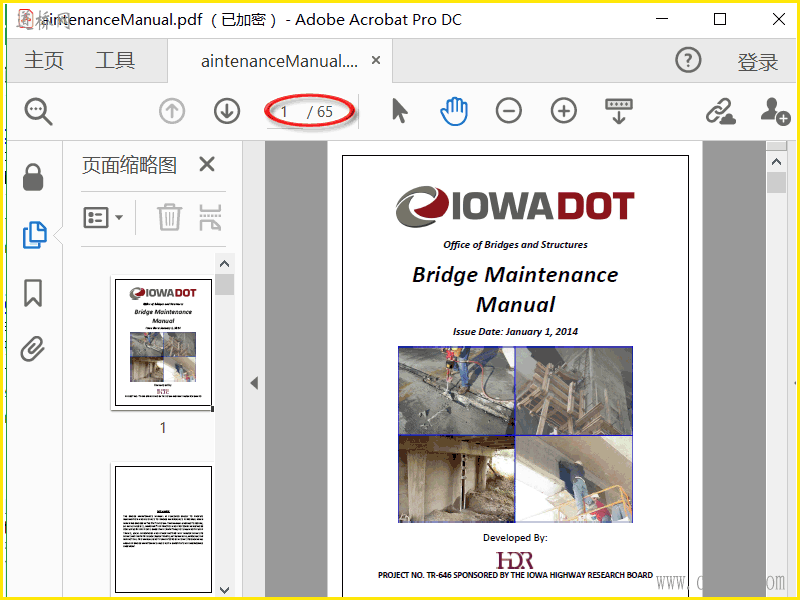Switch to the 工具 tools tab
The image size is (800, 600).
pyautogui.click(x=115, y=60)
